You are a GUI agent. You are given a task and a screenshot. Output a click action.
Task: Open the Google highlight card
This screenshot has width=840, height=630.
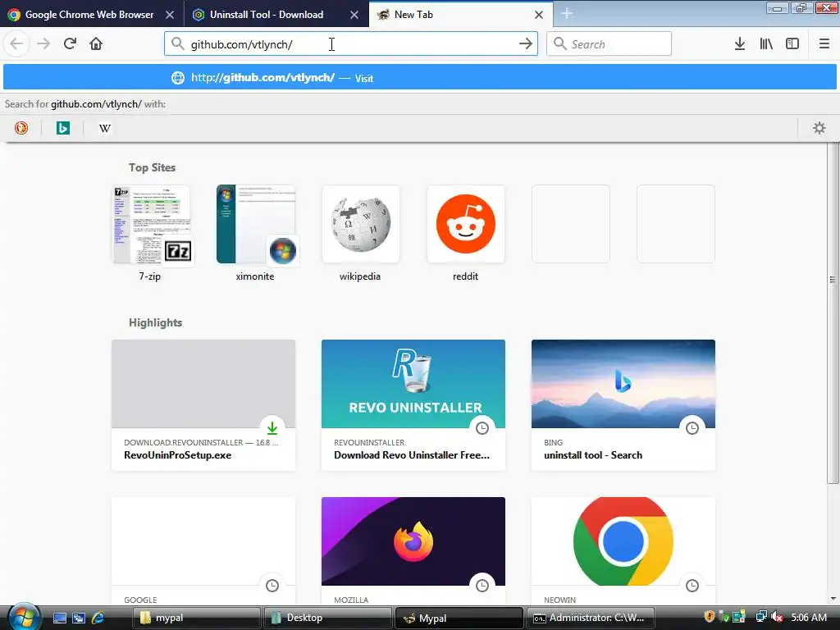[x=203, y=551]
